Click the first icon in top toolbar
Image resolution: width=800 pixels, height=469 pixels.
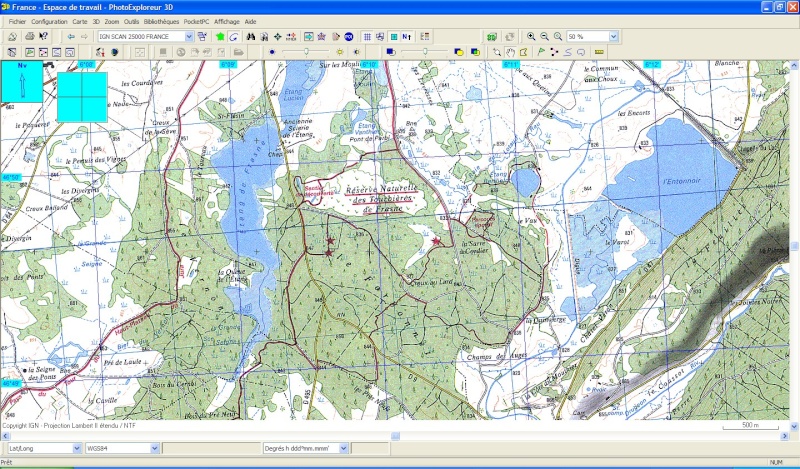point(12,37)
